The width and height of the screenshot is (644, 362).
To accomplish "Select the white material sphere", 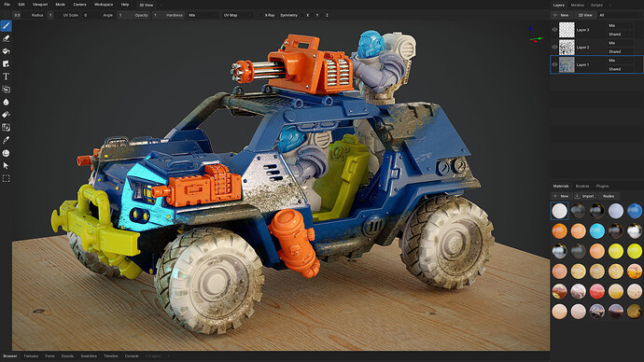I will click(x=559, y=211).
